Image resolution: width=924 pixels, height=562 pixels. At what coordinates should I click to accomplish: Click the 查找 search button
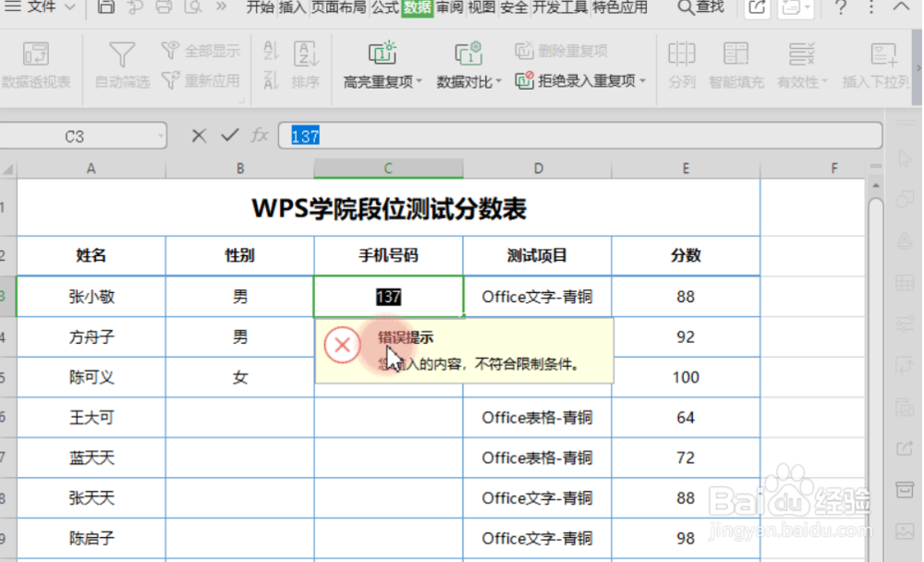(x=700, y=7)
